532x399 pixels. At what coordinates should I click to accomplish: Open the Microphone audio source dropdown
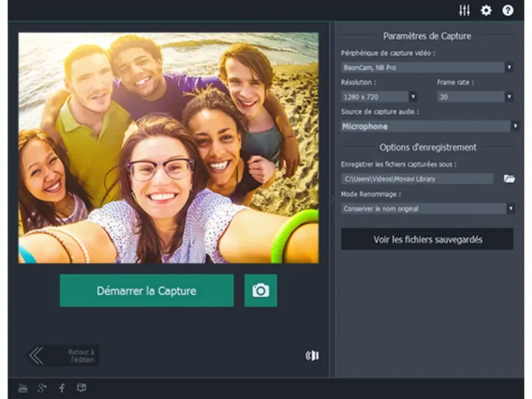430,126
